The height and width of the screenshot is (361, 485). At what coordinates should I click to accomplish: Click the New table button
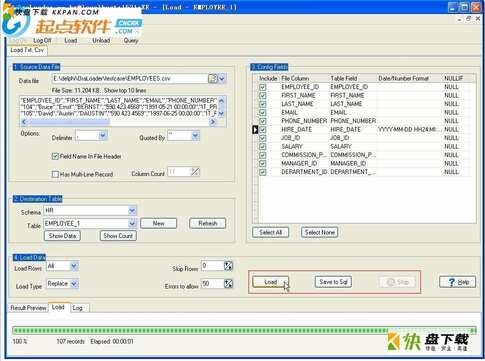pos(158,223)
